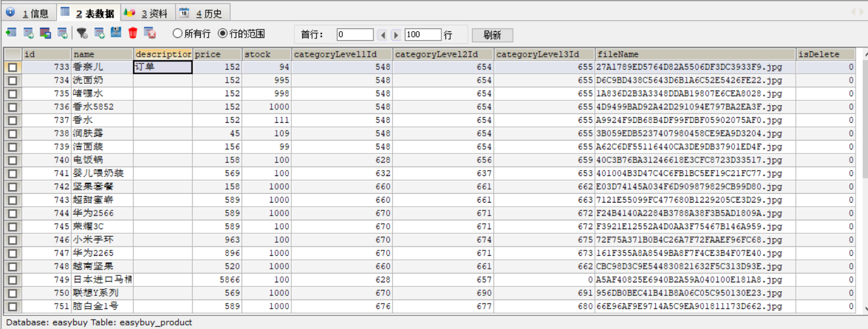The image size is (868, 329).
Task: Select the name cell 小米手环
Action: pos(102,240)
